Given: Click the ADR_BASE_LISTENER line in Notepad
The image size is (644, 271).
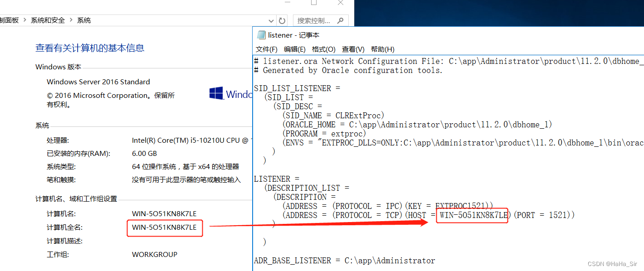Looking at the screenshot, I should [x=345, y=261].
